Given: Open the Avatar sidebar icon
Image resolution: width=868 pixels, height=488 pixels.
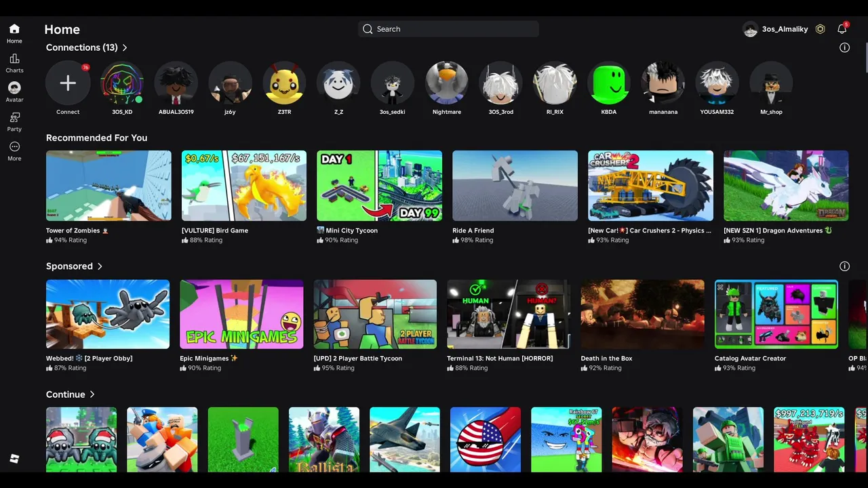Looking at the screenshot, I should point(14,92).
